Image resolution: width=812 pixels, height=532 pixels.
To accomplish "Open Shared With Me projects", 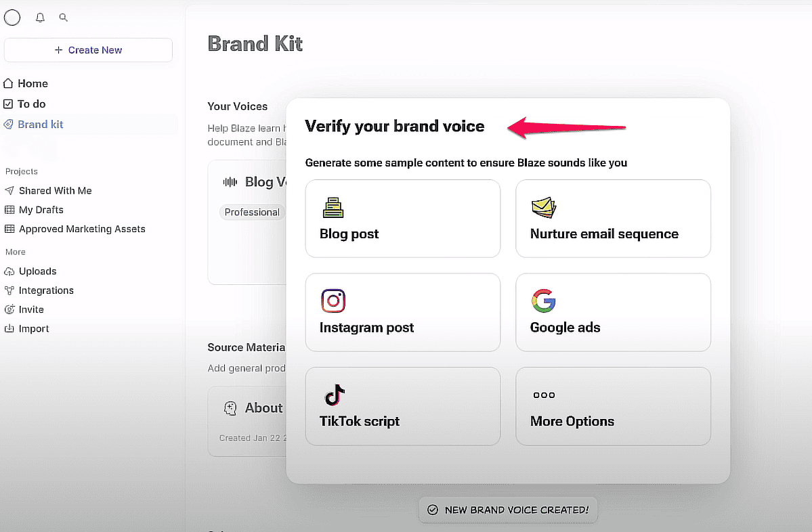I will click(x=55, y=190).
